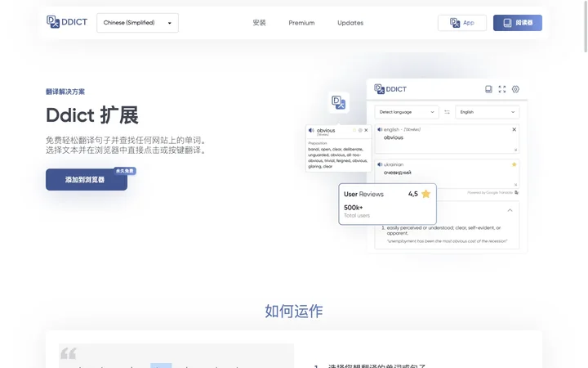This screenshot has width=588, height=368.
Task: Play the English source audio speaker icon
Action: 380,129
